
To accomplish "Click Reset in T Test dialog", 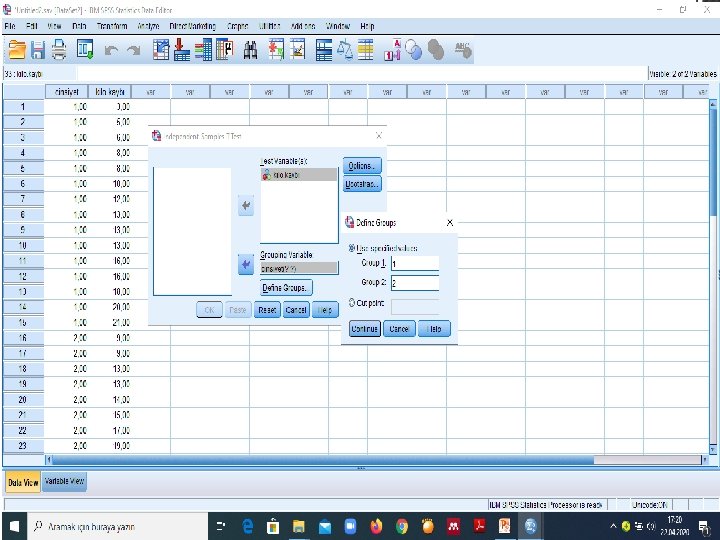I will click(267, 310).
